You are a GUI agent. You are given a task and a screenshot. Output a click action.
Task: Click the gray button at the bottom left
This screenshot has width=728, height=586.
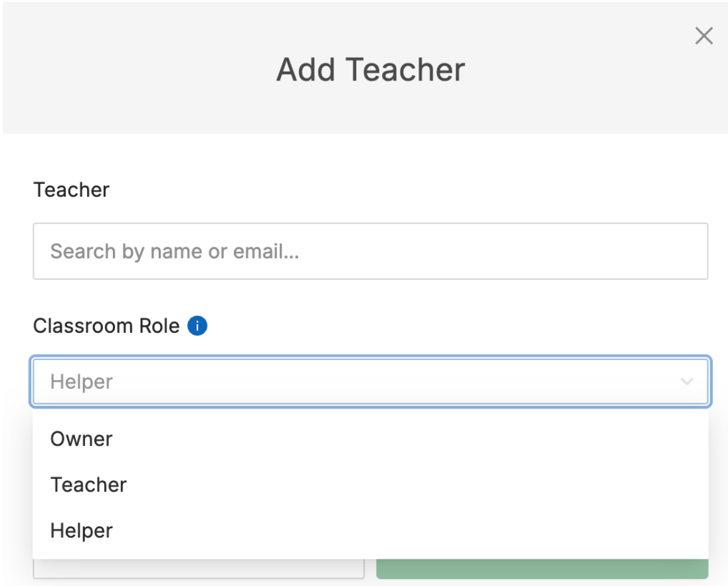click(x=199, y=569)
